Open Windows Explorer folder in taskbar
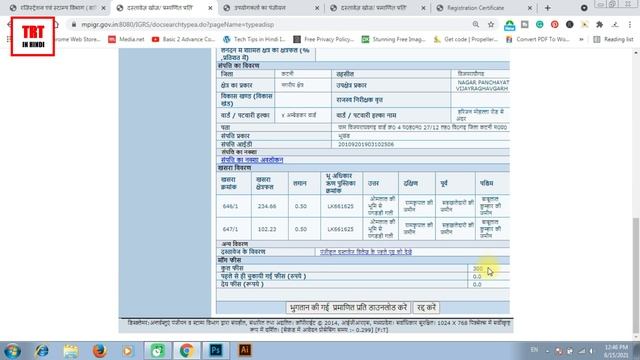 (x=71, y=351)
